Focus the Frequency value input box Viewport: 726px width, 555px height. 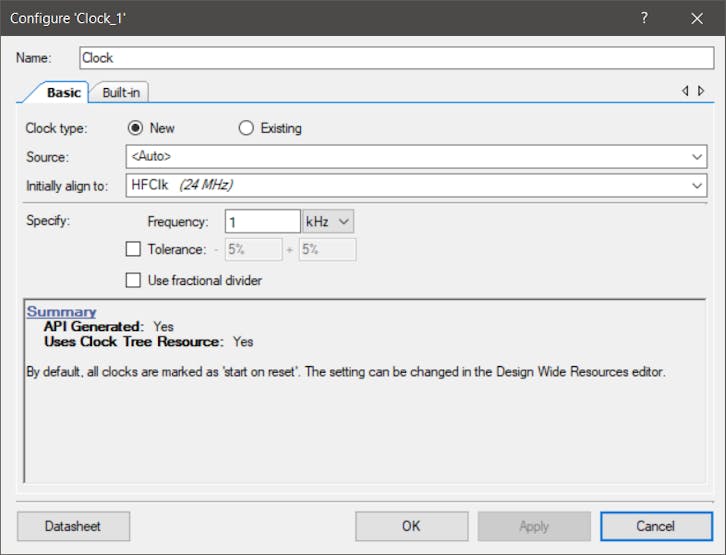[262, 221]
